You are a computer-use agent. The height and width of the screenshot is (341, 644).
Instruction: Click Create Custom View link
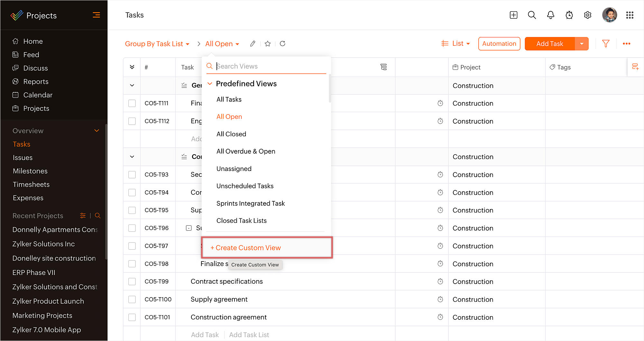pos(245,248)
